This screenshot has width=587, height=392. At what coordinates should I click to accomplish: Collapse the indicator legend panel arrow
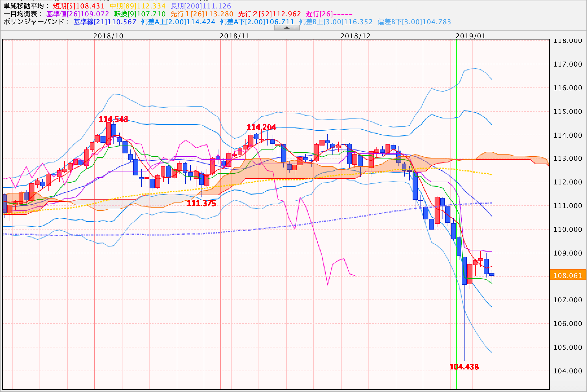pos(287,28)
